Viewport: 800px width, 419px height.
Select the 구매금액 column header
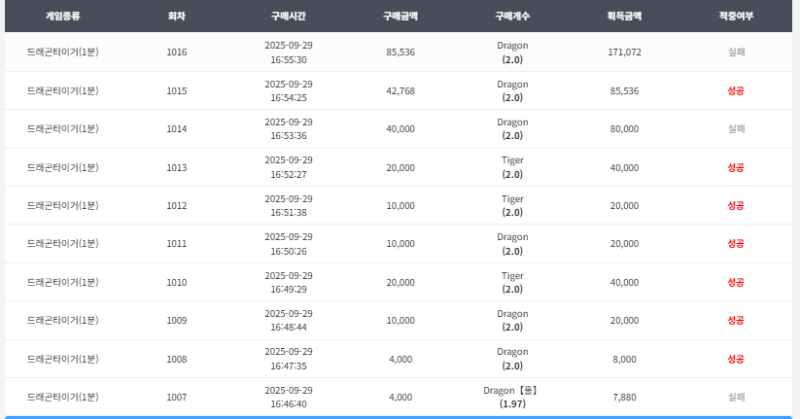click(x=400, y=17)
